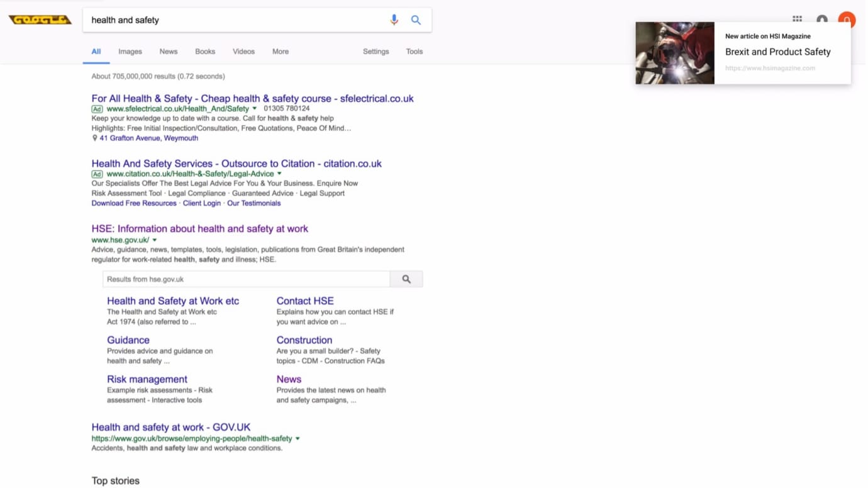Expand arrow next to citation.co.uk URL
This screenshot has height=488, width=868.
tap(279, 174)
